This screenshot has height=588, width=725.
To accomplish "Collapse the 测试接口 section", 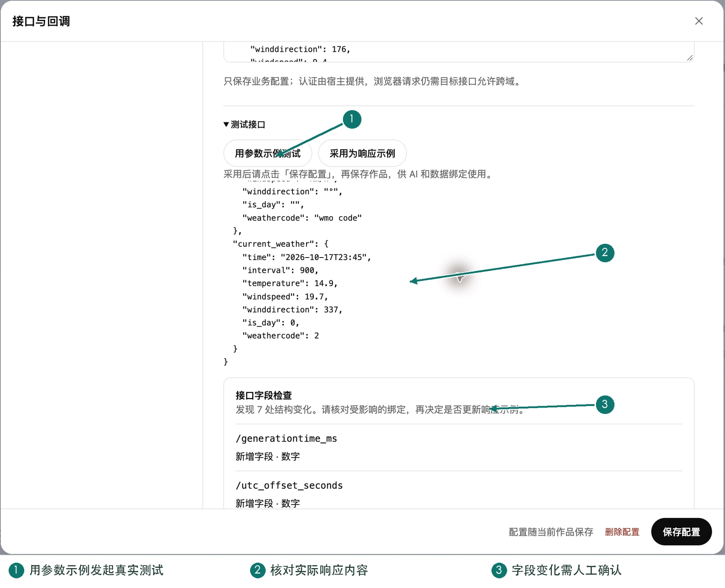I will 244,124.
